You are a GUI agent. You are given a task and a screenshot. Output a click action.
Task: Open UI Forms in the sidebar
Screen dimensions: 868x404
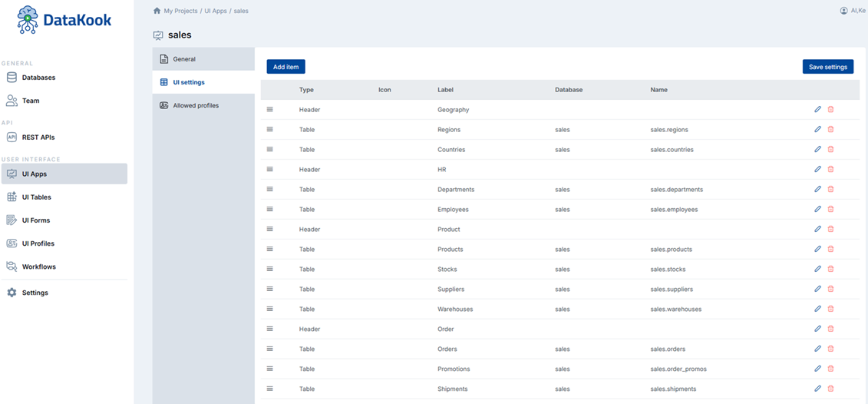(64, 220)
